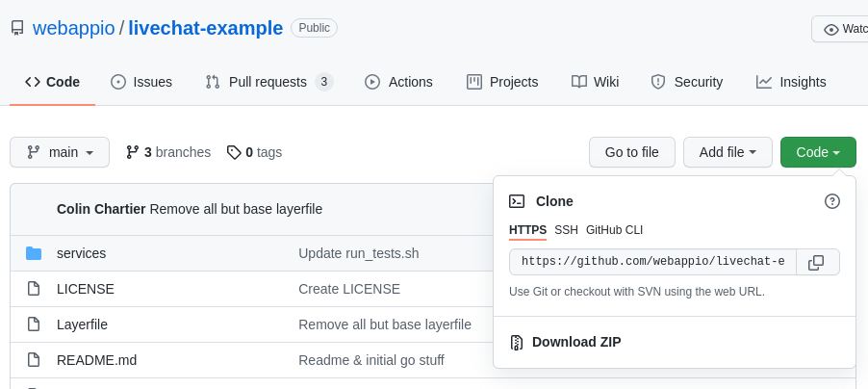Click the Go to file button
868x389 pixels.
[x=632, y=152]
